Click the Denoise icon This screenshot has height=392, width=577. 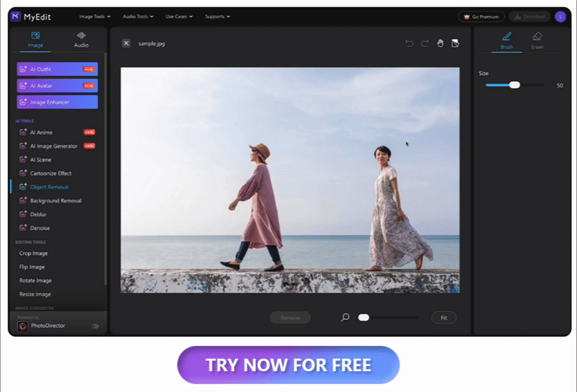23,228
